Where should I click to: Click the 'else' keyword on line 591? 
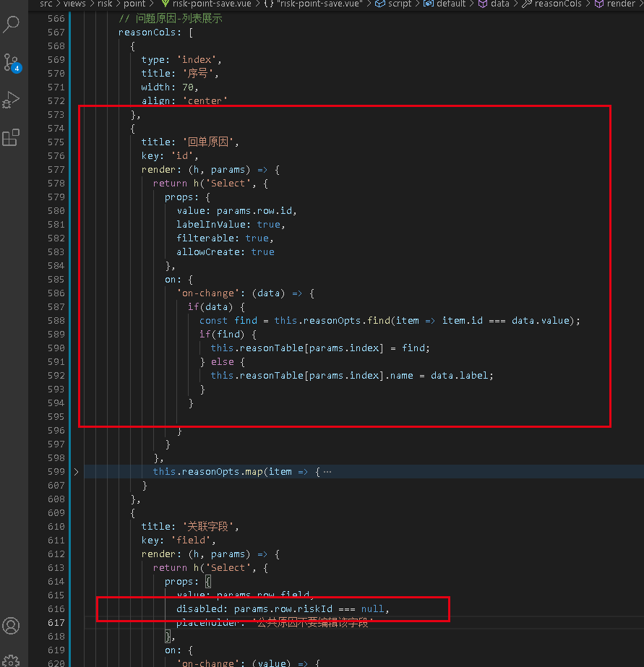(x=223, y=362)
